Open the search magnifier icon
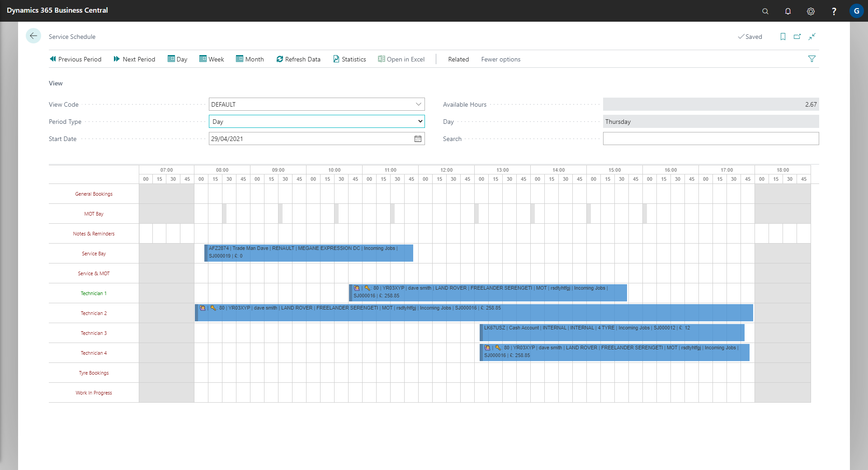This screenshot has width=868, height=470. pos(765,11)
